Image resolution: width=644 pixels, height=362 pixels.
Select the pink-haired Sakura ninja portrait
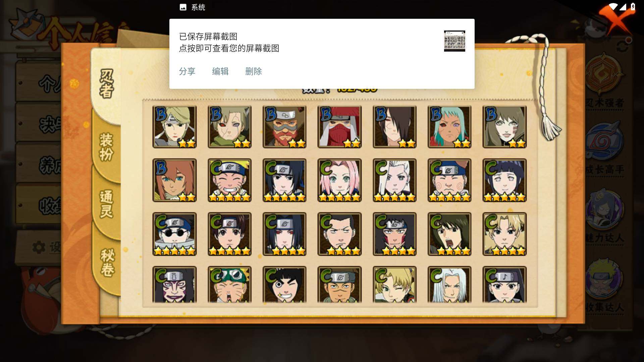339,180
